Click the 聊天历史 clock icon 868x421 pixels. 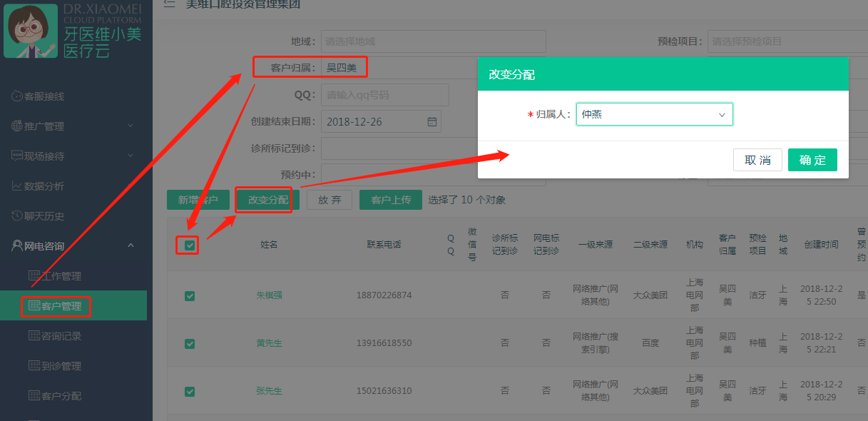[x=17, y=216]
